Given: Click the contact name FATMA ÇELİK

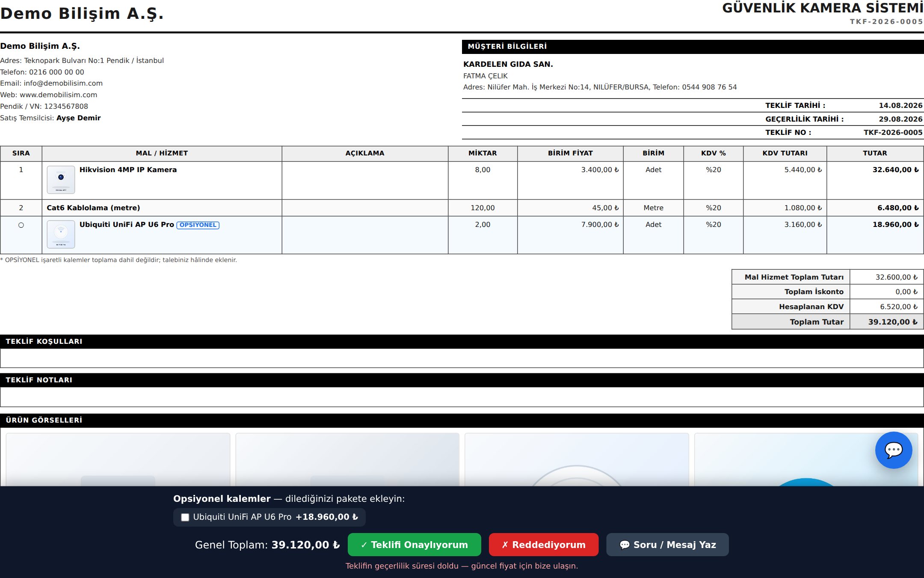Looking at the screenshot, I should click(486, 76).
